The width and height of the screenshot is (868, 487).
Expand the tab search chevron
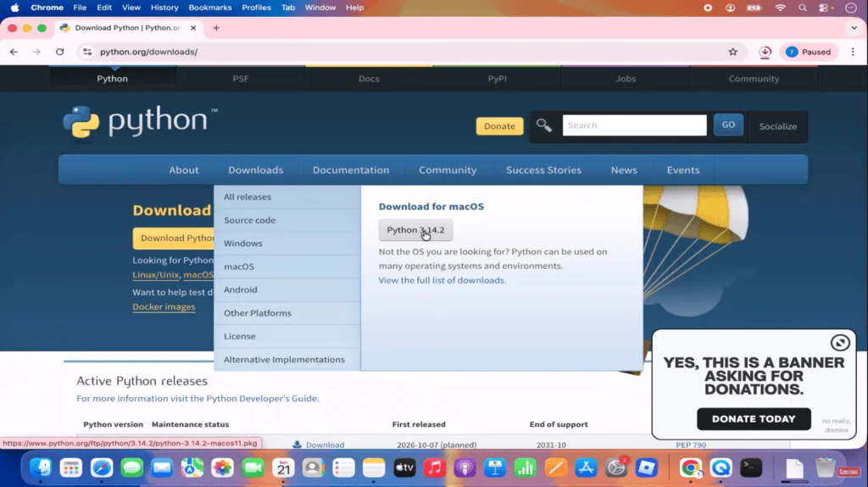(854, 28)
